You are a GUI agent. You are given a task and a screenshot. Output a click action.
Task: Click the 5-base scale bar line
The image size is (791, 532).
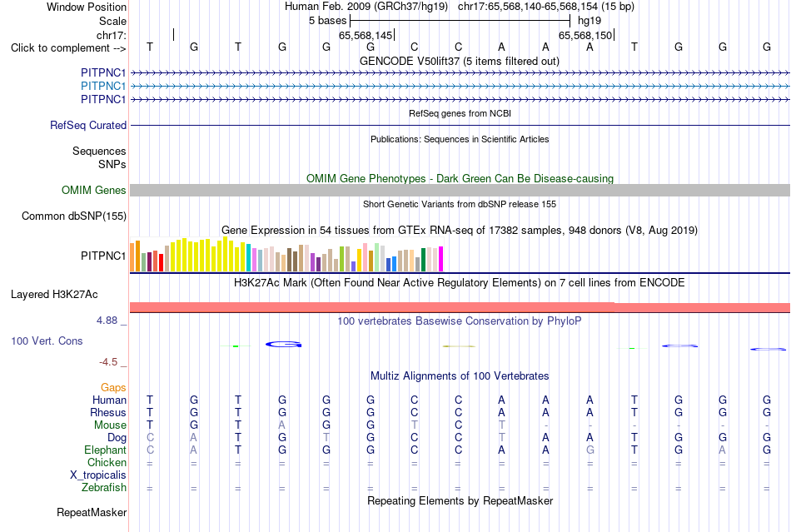460,21
